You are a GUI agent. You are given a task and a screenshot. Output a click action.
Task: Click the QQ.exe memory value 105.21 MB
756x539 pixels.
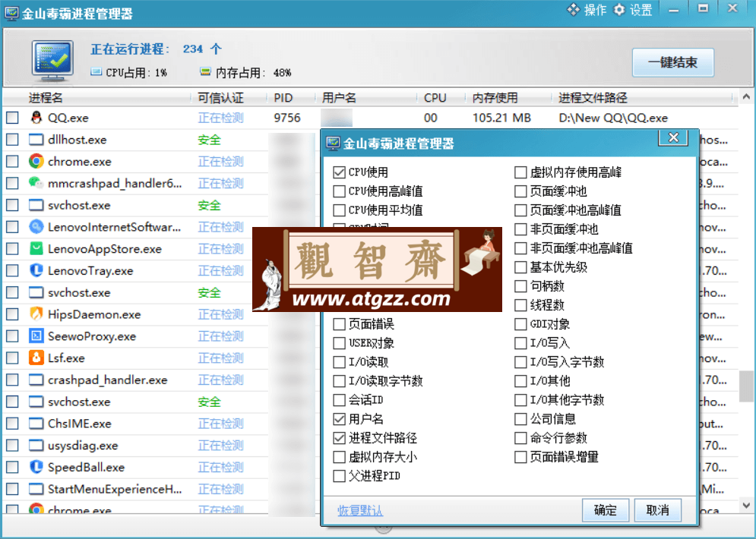[x=501, y=118]
